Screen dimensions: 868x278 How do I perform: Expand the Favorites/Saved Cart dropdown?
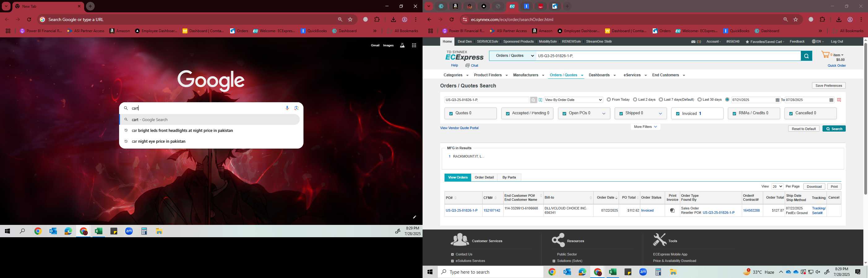point(765,42)
